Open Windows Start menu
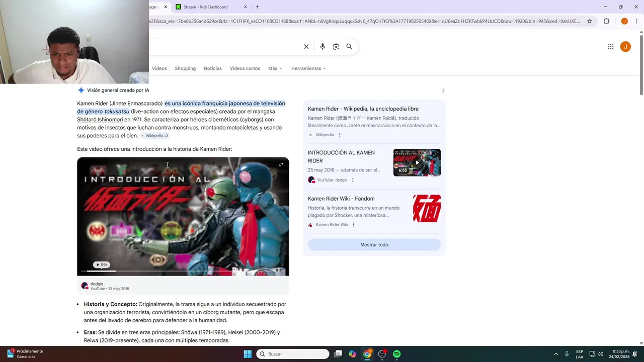The image size is (644, 362). point(248,354)
